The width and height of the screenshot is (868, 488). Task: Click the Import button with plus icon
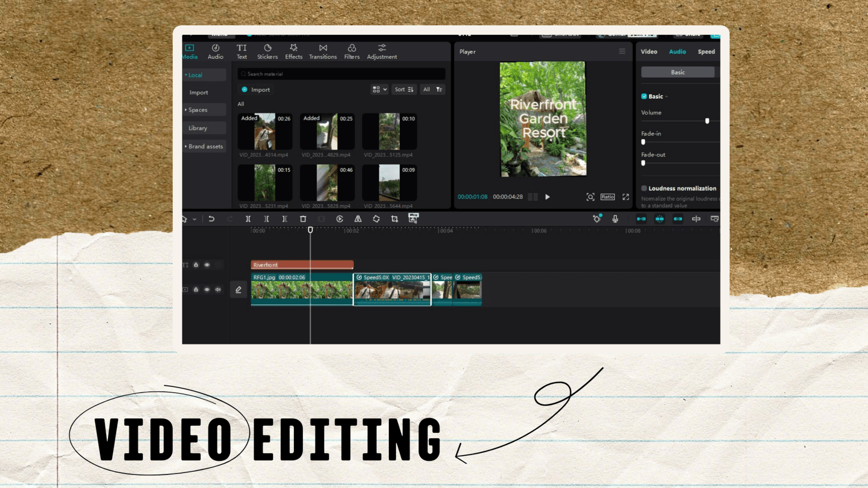[256, 89]
